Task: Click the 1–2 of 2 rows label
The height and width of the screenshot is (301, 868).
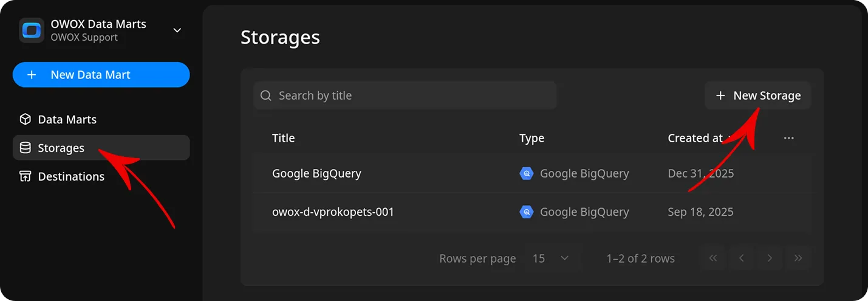Action: (641, 258)
